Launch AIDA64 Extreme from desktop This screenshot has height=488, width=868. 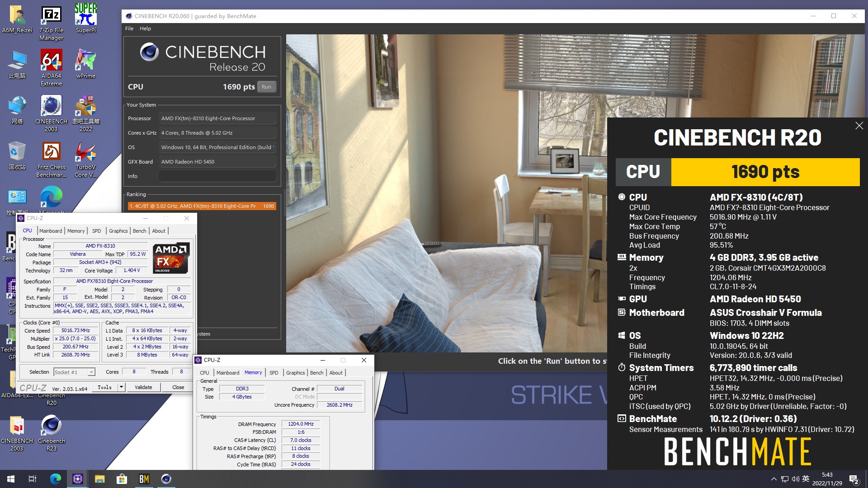[51, 69]
